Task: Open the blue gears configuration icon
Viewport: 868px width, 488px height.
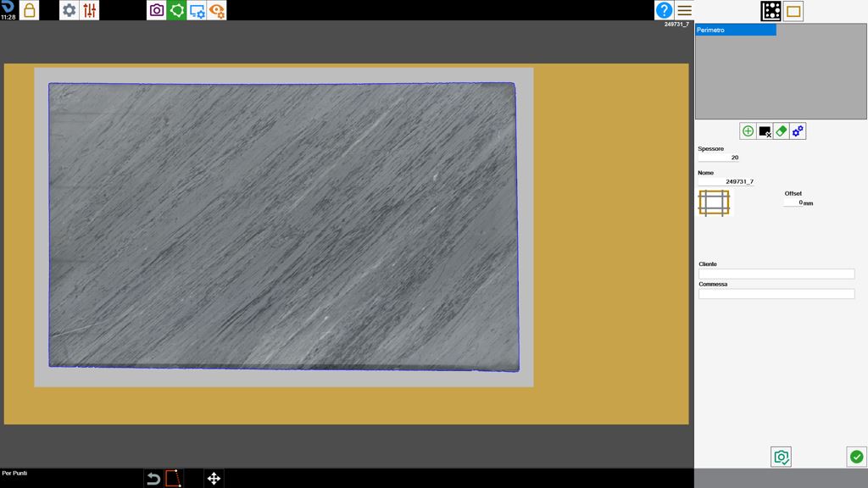Action: (798, 131)
